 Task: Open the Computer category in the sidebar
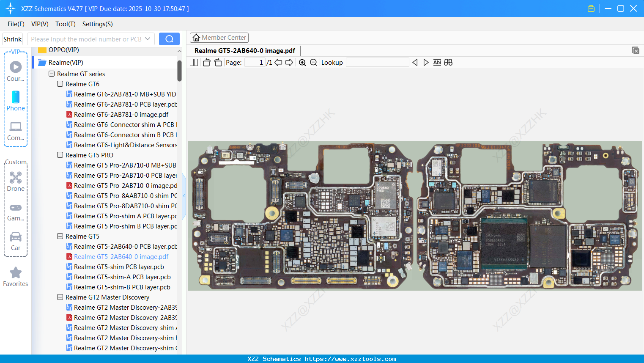[x=16, y=131]
